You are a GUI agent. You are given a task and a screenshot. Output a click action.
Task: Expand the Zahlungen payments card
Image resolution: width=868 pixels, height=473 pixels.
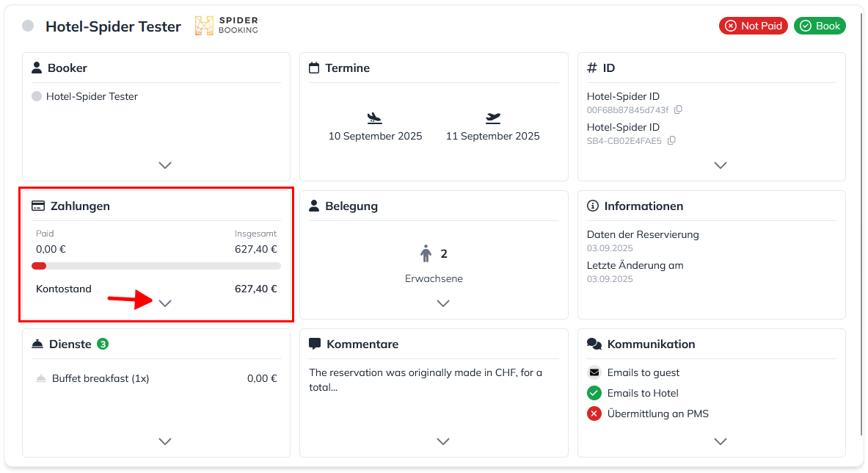click(x=165, y=303)
